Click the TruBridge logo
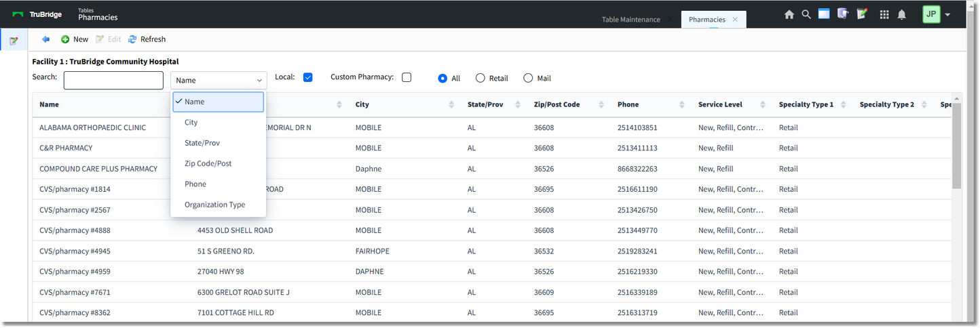Viewport: 980px width, 328px height. coord(37,14)
